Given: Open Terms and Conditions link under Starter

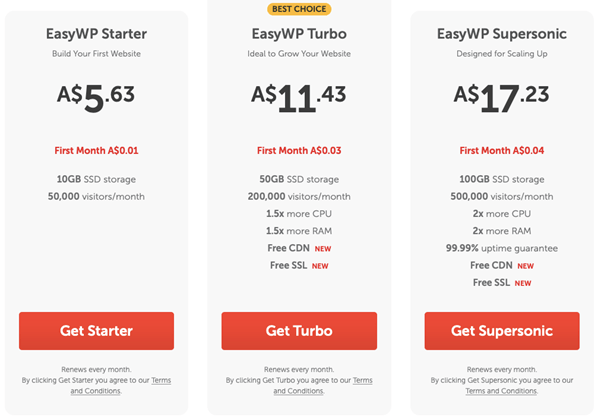Looking at the screenshot, I should [x=121, y=386].
